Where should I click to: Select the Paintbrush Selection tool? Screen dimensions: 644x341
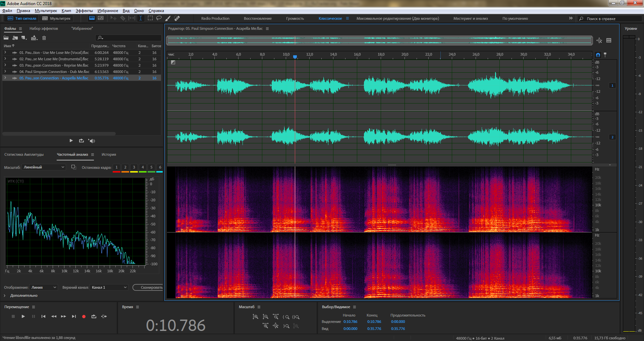point(168,18)
